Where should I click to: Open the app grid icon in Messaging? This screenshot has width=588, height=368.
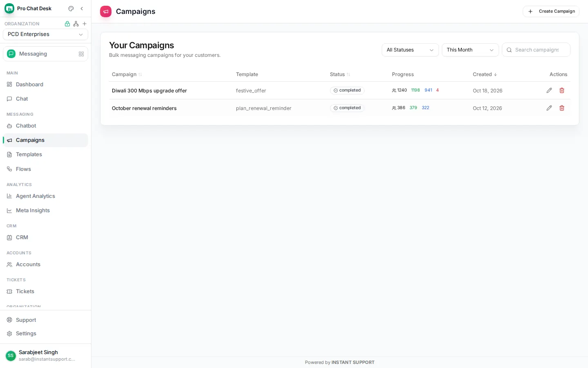pos(81,54)
